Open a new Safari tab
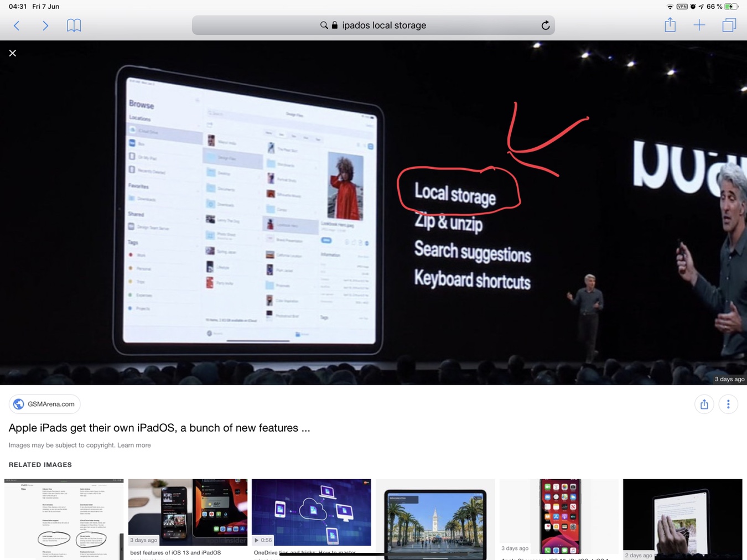 [x=699, y=25]
